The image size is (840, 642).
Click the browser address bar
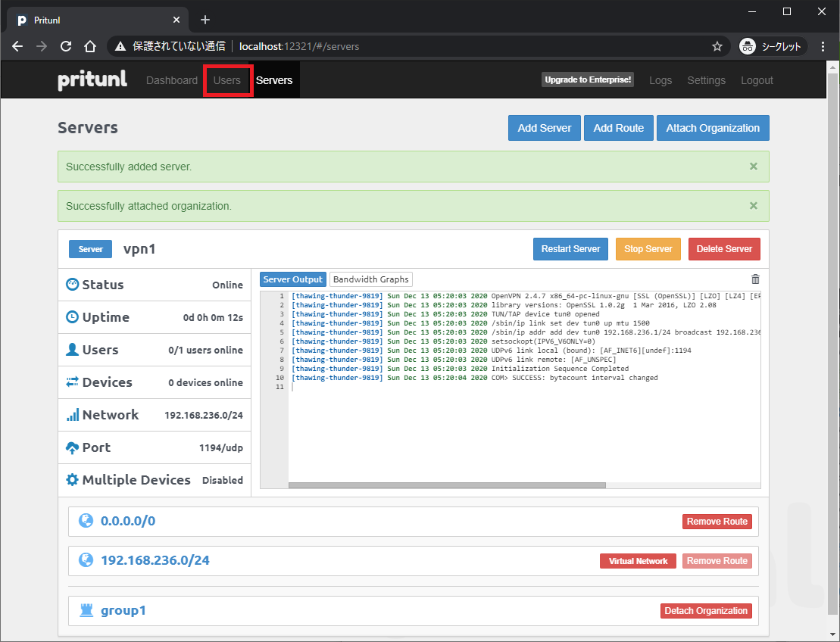point(418,47)
